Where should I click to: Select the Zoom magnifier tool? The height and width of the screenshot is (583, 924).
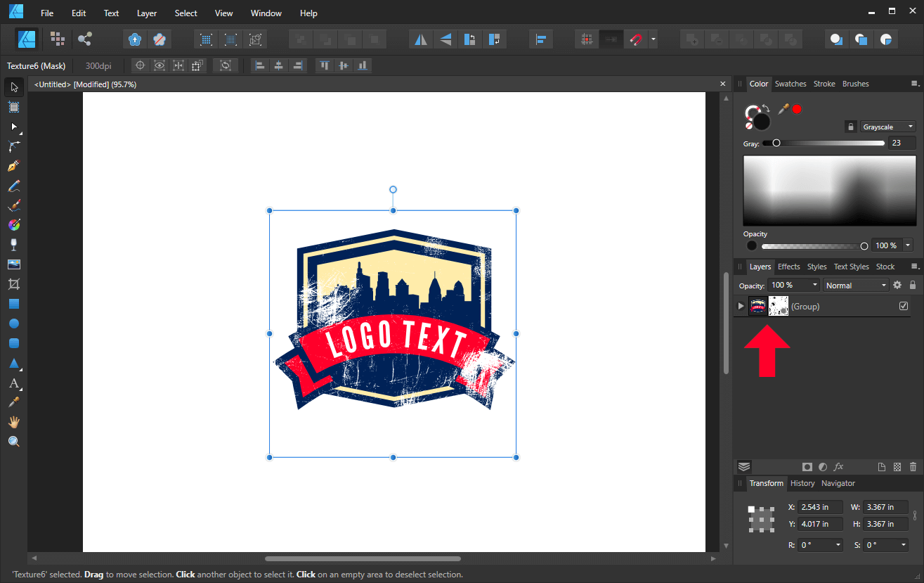(13, 442)
